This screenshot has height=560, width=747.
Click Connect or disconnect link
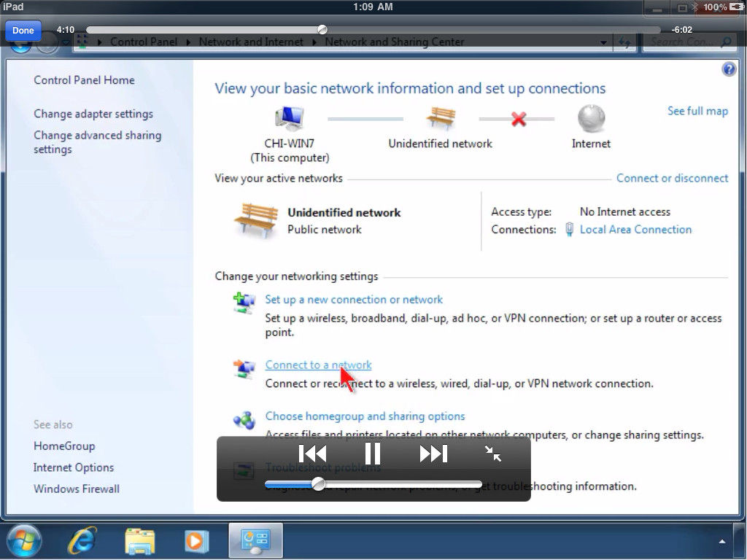[x=672, y=178]
